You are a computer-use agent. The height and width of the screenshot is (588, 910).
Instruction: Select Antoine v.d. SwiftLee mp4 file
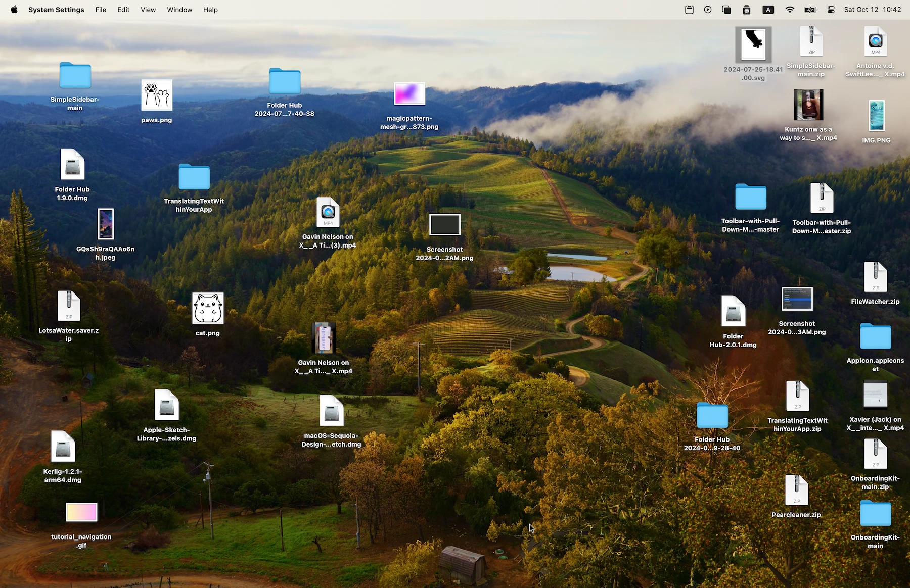[x=876, y=41]
